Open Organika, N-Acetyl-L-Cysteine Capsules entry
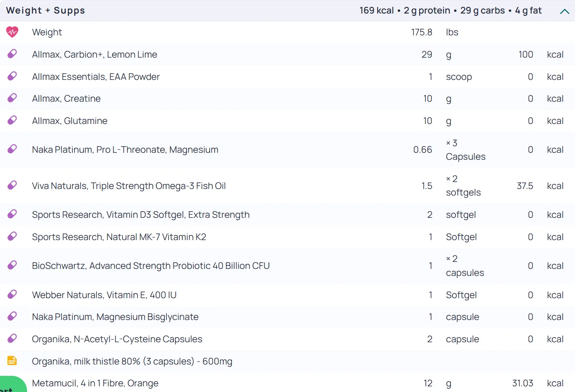 click(x=117, y=339)
